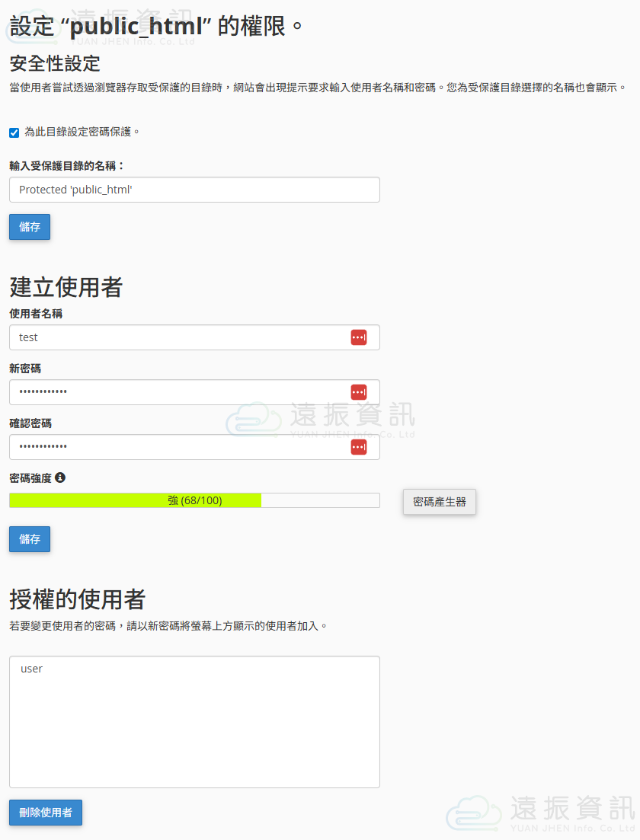Click the password strength bar showing 強 (68/100)
Screen dimensions: 640x840
pyautogui.click(x=194, y=500)
